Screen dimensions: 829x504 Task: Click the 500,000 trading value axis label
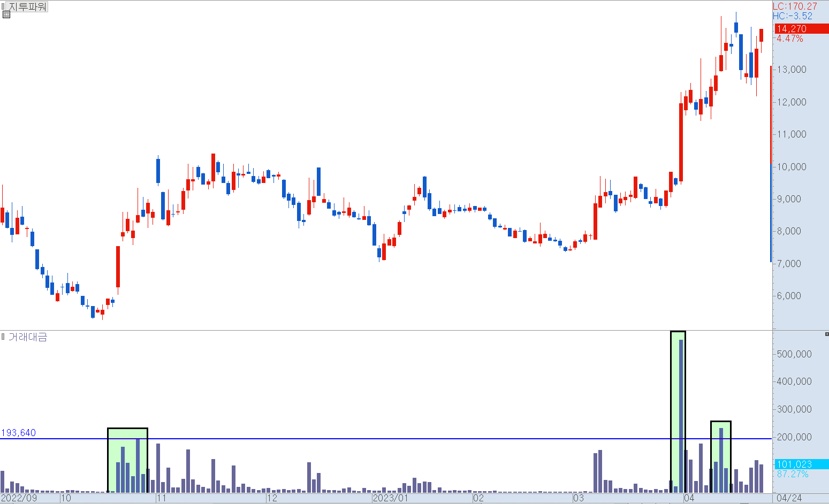(x=795, y=354)
